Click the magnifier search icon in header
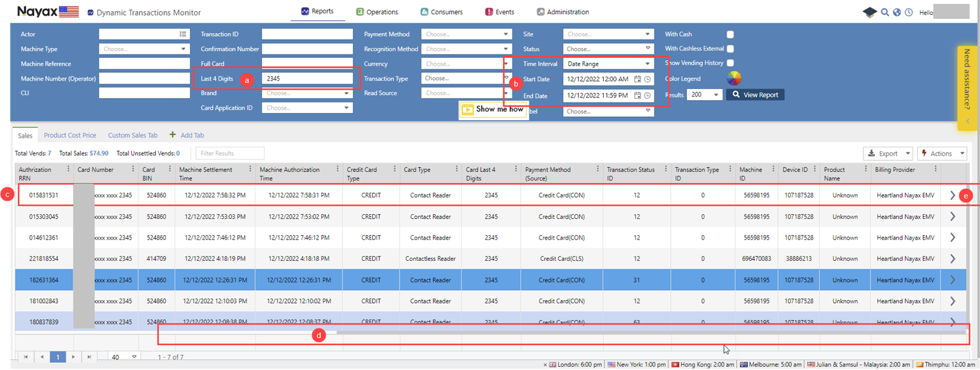 click(x=885, y=12)
